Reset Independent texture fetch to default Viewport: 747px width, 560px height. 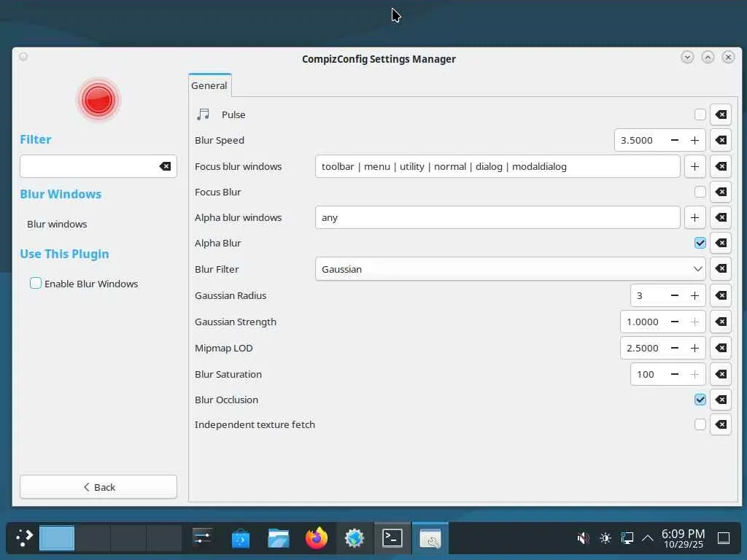(720, 424)
